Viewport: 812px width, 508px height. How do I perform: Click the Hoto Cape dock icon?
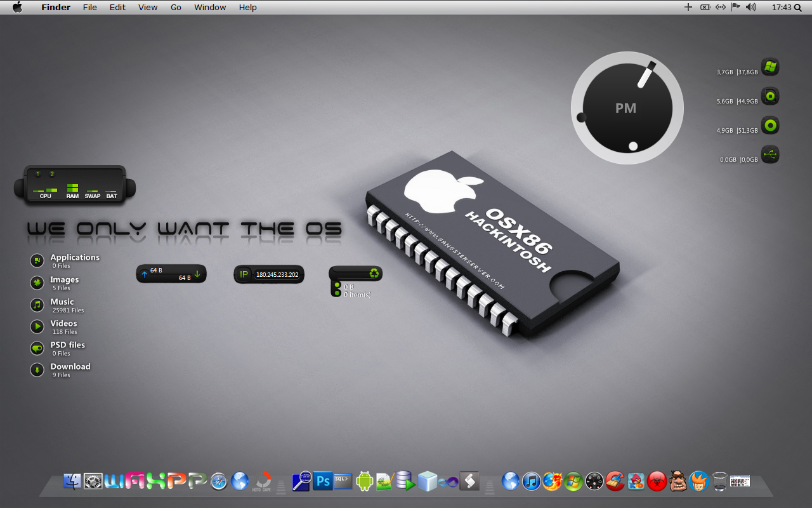[261, 481]
